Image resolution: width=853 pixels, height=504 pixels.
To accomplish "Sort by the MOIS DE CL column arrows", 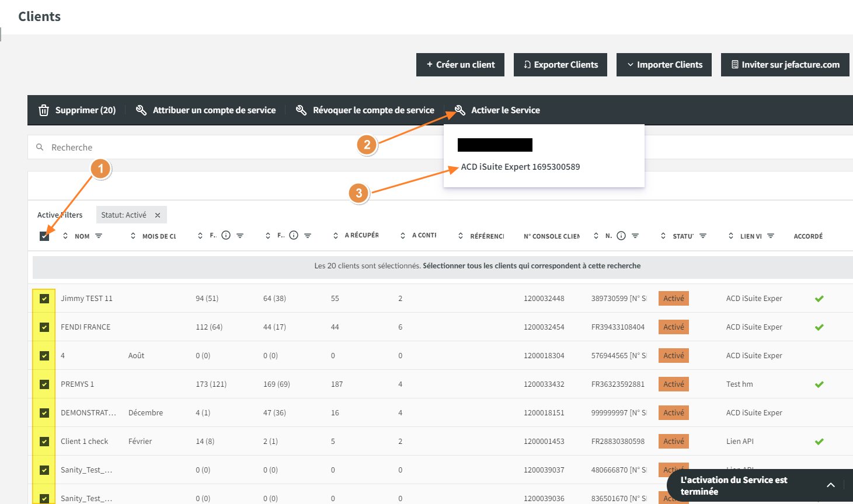I will click(133, 236).
